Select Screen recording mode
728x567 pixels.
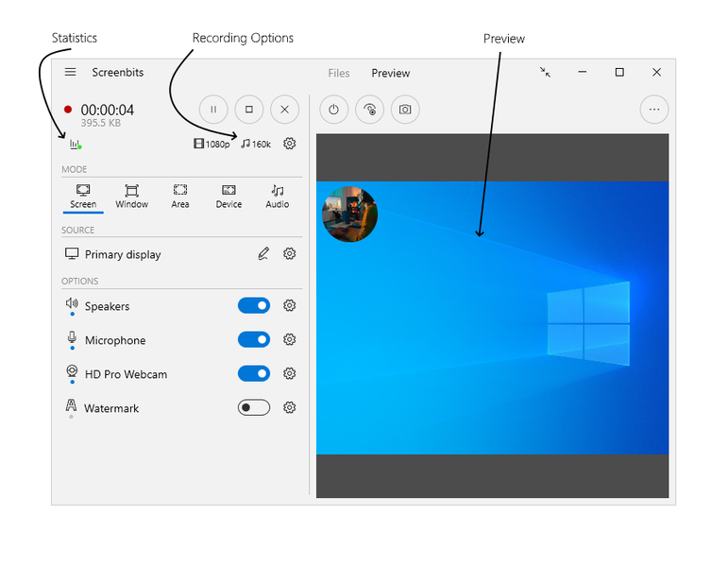pyautogui.click(x=83, y=198)
